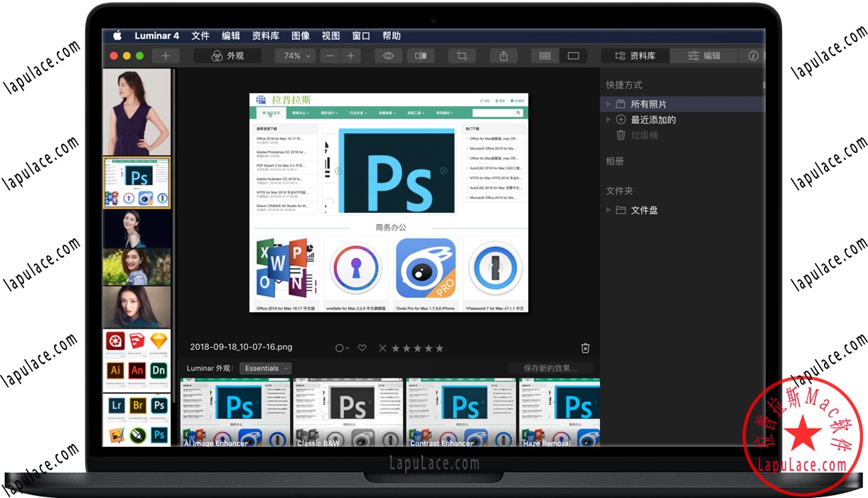This screenshot has width=868, height=498.
Task: Click the trash icon below the photo
Action: tap(585, 348)
